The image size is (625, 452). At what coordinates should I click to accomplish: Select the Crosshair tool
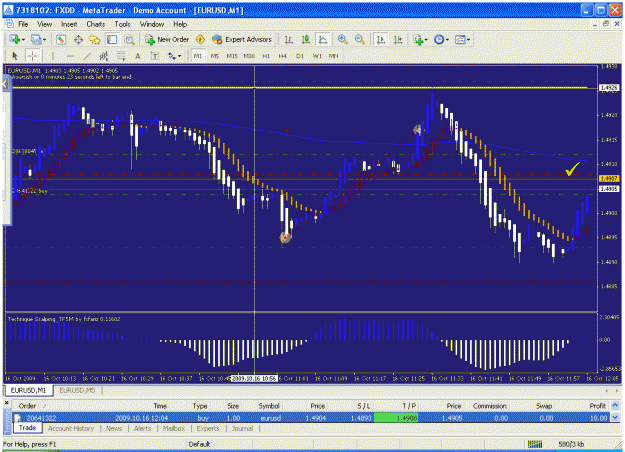click(x=32, y=56)
